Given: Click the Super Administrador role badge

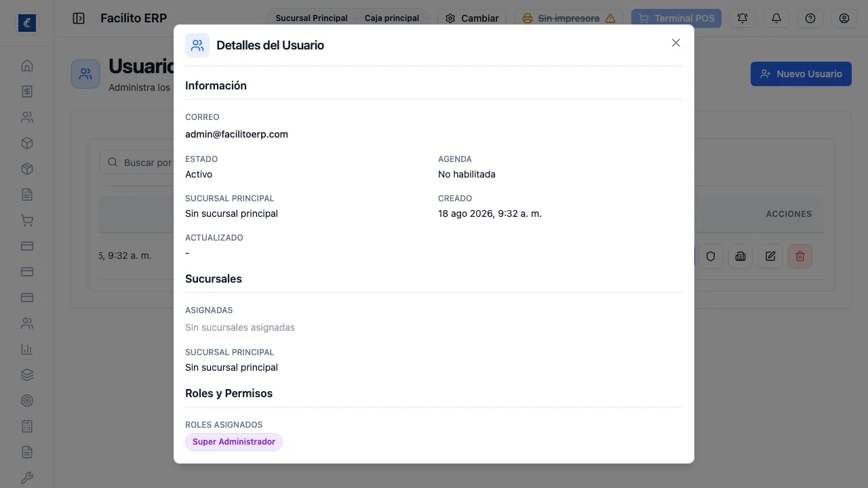Looking at the screenshot, I should tap(234, 442).
